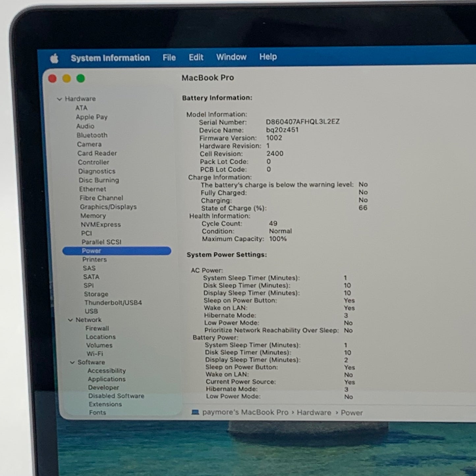Image resolution: width=476 pixels, height=476 pixels.
Task: Select Fonts under Software
Action: click(98, 412)
